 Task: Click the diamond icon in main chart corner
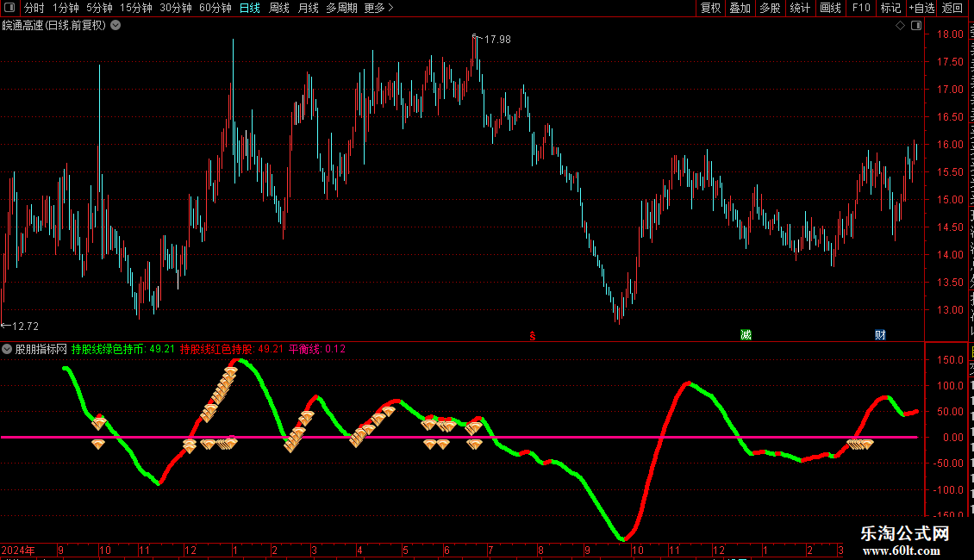[x=900, y=26]
